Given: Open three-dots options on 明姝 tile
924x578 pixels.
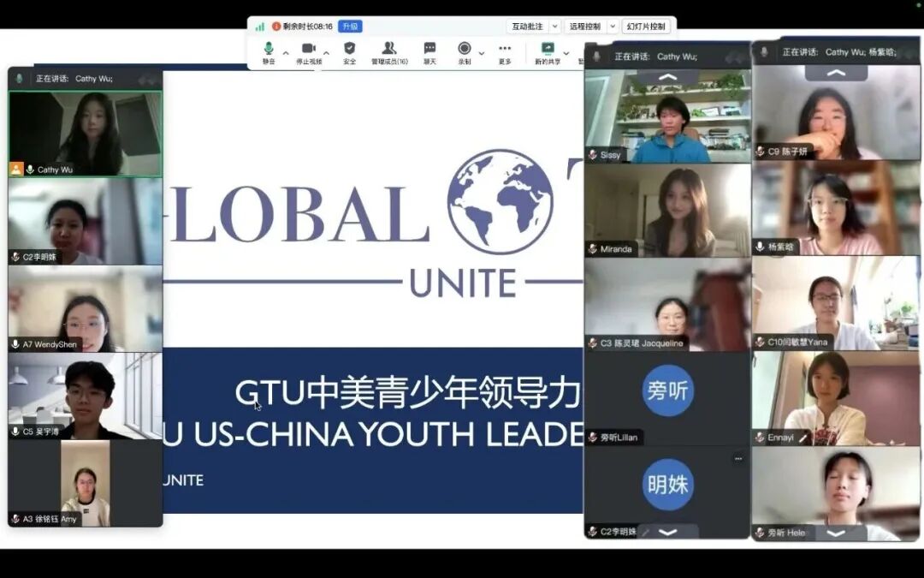Looking at the screenshot, I should pos(738,458).
